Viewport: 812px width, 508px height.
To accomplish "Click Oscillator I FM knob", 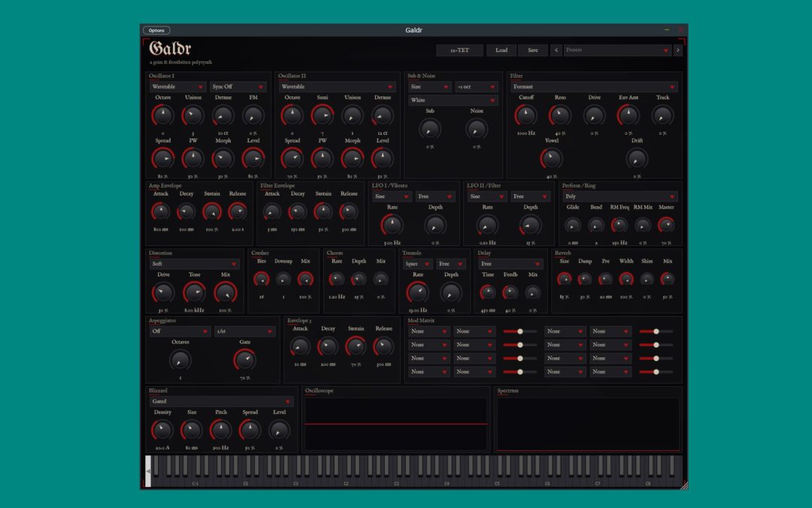I will (x=253, y=116).
